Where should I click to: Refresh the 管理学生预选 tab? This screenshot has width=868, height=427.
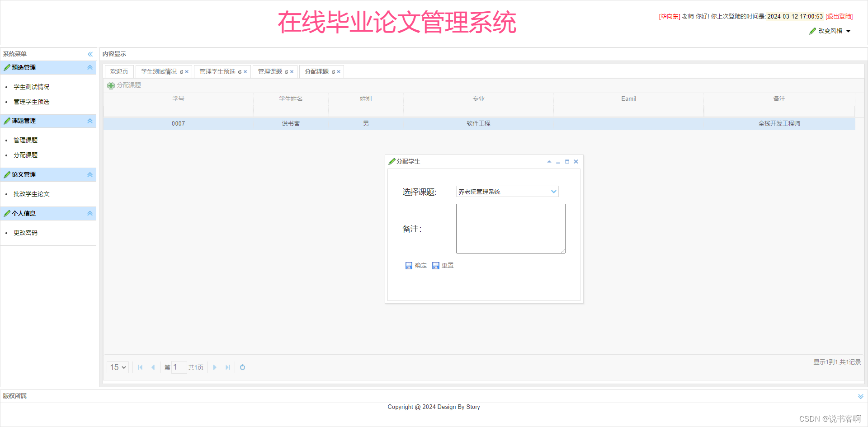(240, 72)
